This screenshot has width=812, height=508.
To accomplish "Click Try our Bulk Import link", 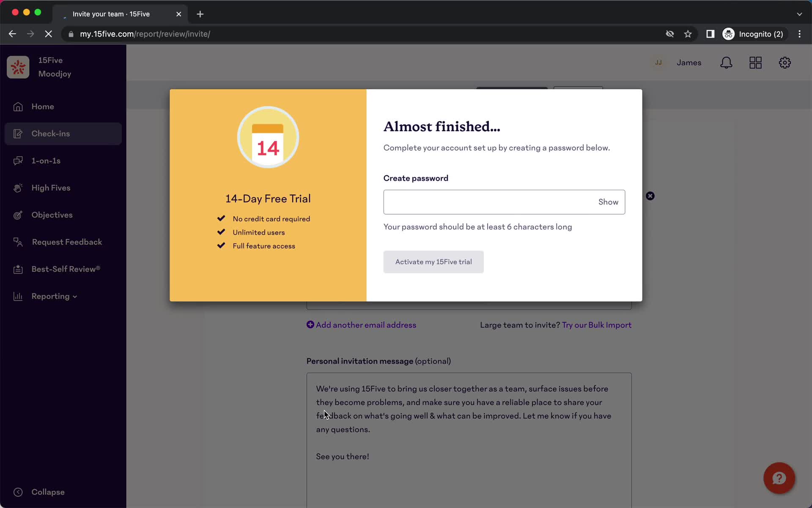I will 596,325.
